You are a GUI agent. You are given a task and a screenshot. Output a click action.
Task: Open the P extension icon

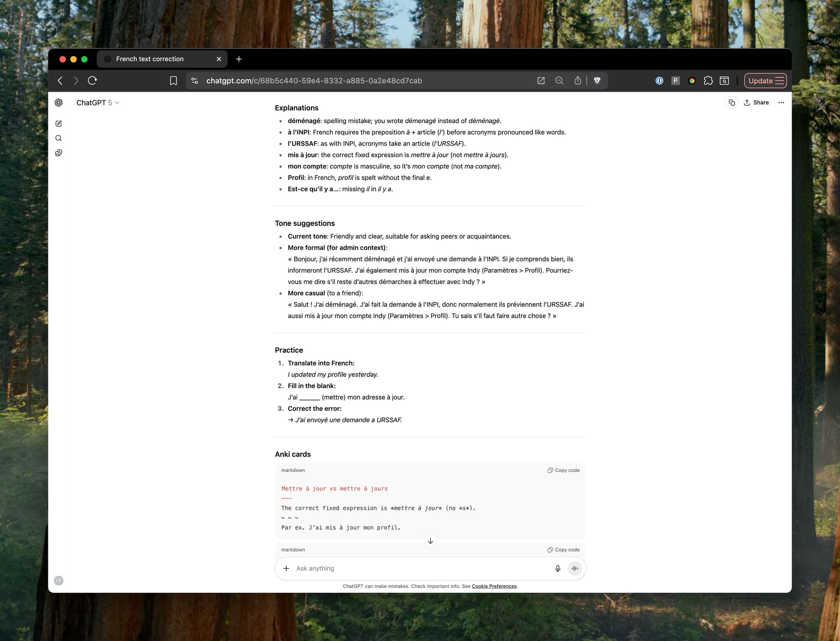coord(675,81)
